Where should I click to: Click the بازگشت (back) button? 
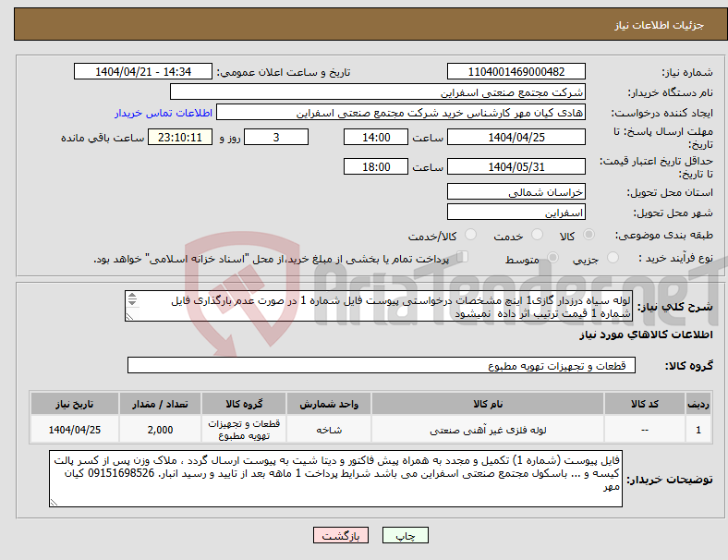point(341,535)
